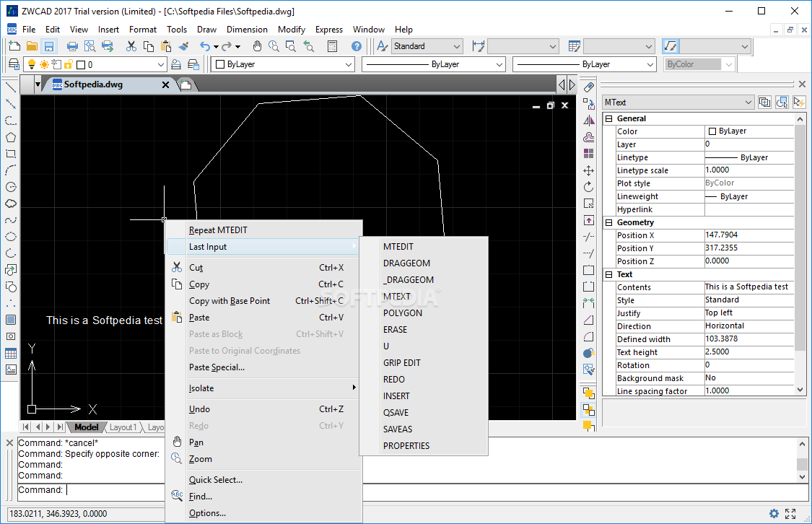This screenshot has width=812, height=524.
Task: Click the Text height value field
Action: coord(748,352)
